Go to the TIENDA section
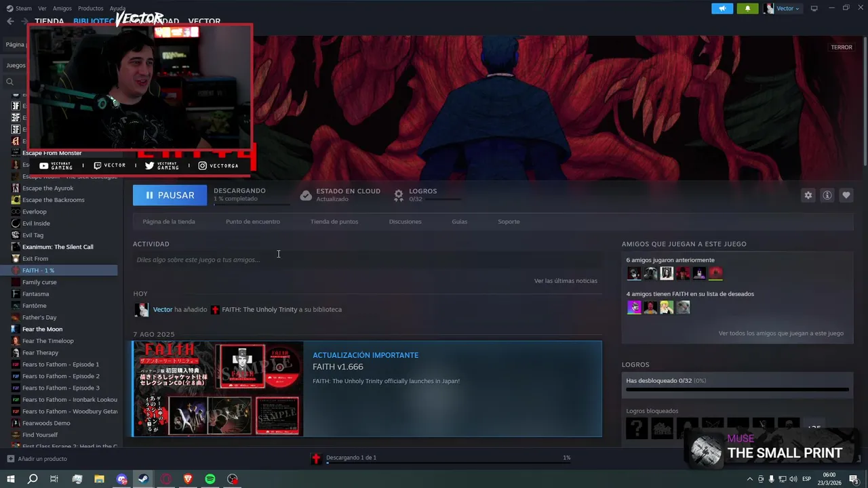Image resolution: width=868 pixels, height=488 pixels. point(50,21)
